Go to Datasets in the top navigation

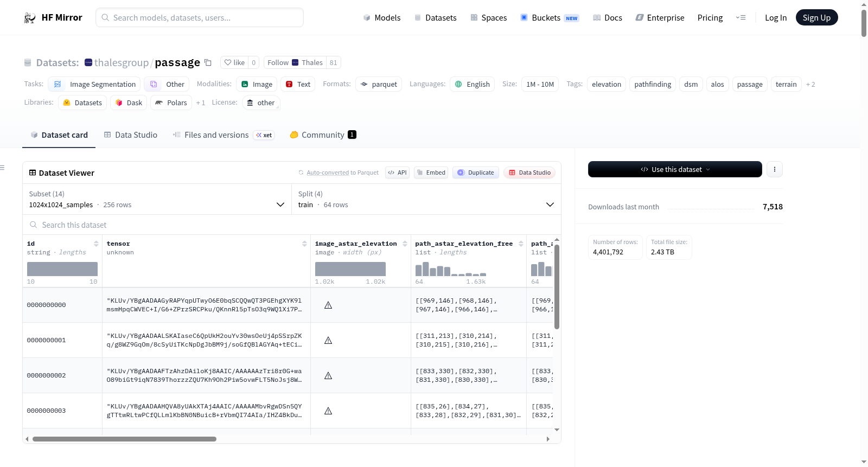click(435, 18)
